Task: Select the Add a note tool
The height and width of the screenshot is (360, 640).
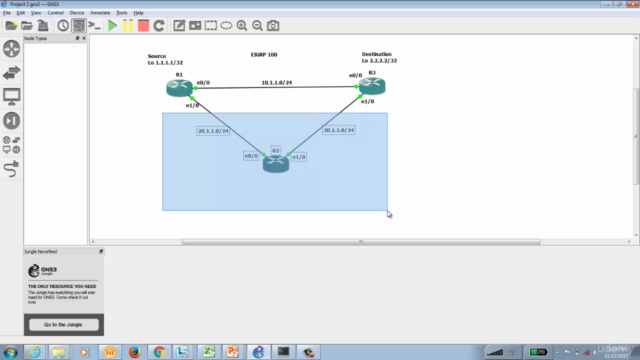Action: click(x=179, y=26)
